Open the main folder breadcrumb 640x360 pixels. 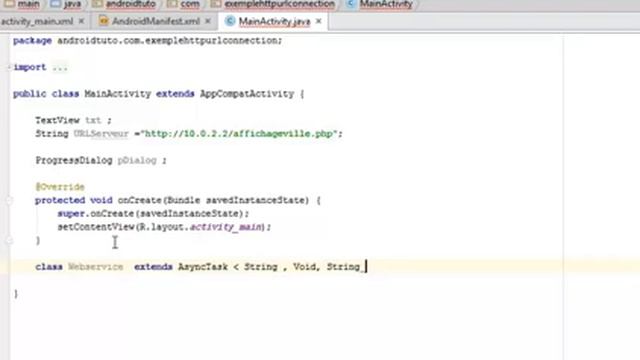(x=22, y=4)
